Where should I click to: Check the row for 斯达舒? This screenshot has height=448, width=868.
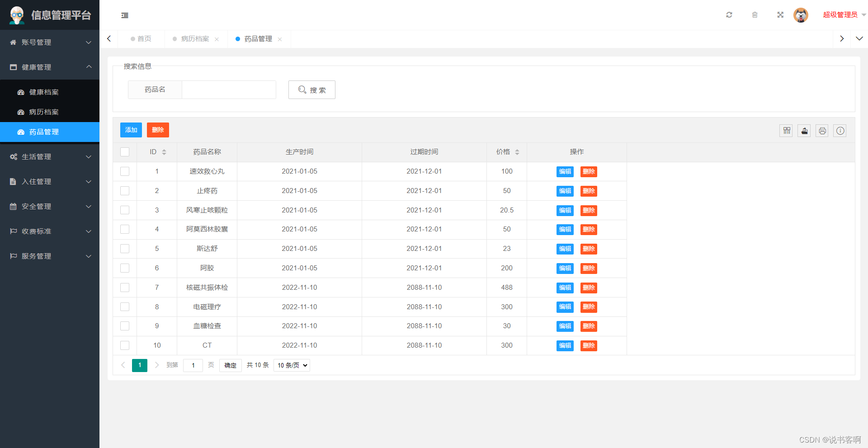pos(125,249)
